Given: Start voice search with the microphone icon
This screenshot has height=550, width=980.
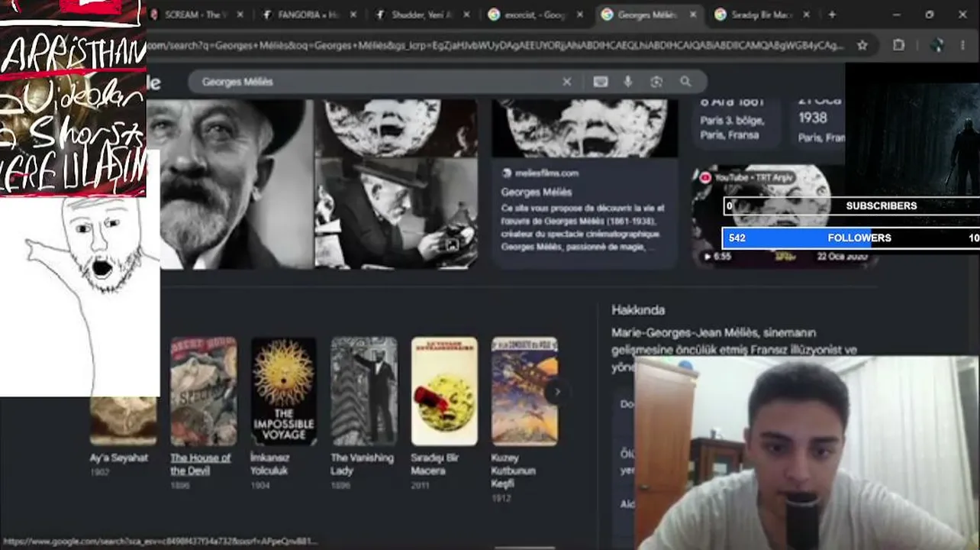Looking at the screenshot, I should click(628, 82).
